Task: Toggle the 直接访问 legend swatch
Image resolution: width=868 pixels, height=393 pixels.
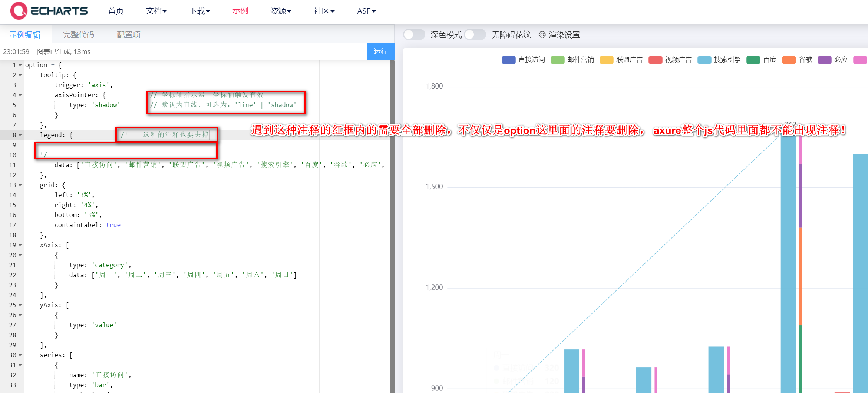Action: (508, 60)
